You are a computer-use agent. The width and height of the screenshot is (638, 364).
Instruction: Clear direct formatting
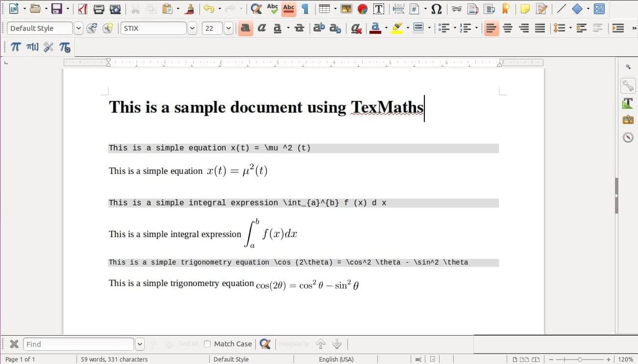point(357,28)
